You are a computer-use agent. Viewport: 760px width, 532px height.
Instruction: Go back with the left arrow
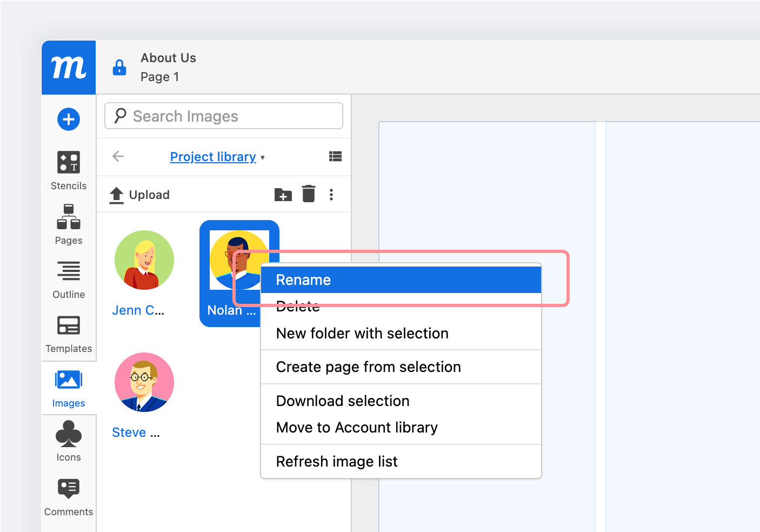point(118,157)
